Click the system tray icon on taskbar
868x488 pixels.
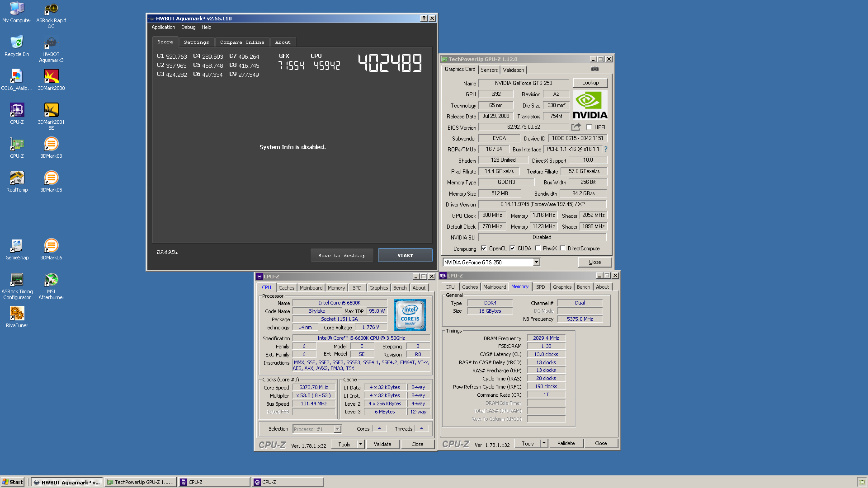tap(862, 482)
